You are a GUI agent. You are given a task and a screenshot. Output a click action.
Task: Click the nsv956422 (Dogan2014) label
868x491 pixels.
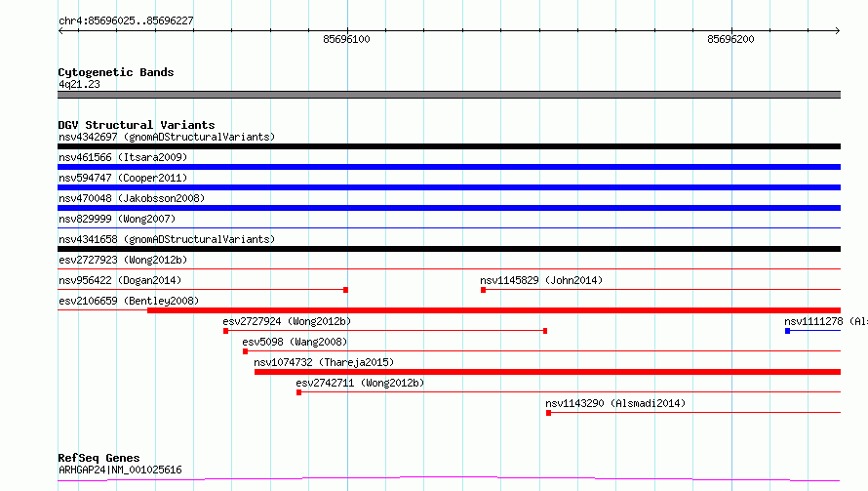point(120,280)
